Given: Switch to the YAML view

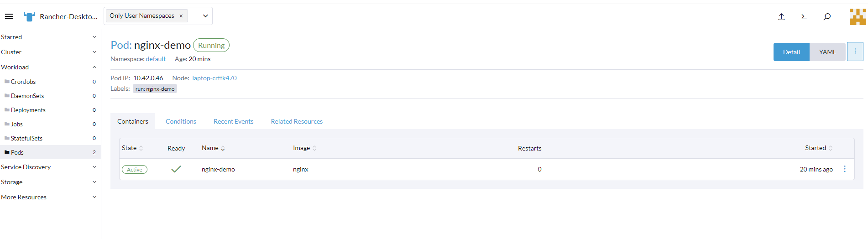Looking at the screenshot, I should coord(827,52).
